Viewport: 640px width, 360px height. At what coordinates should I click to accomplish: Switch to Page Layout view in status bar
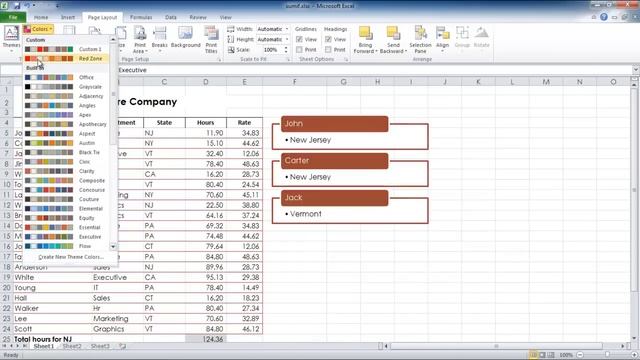tap(542, 355)
